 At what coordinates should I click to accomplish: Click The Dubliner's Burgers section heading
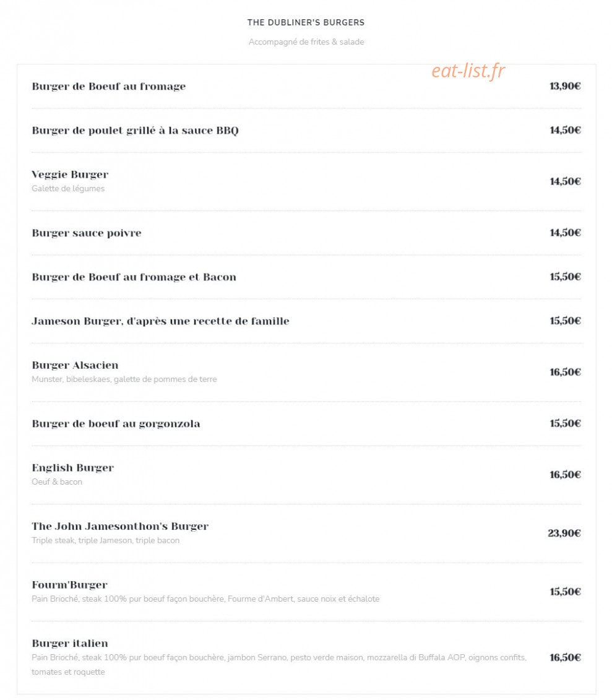306,22
